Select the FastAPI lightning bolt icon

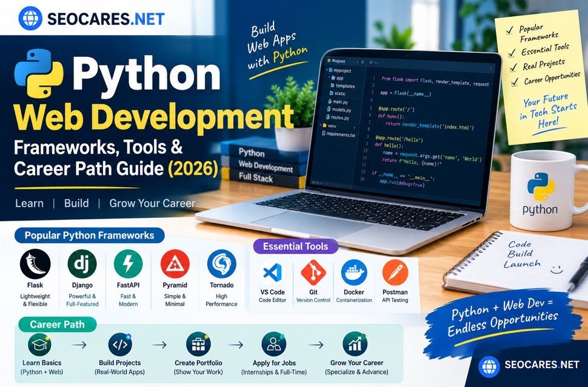(x=129, y=264)
